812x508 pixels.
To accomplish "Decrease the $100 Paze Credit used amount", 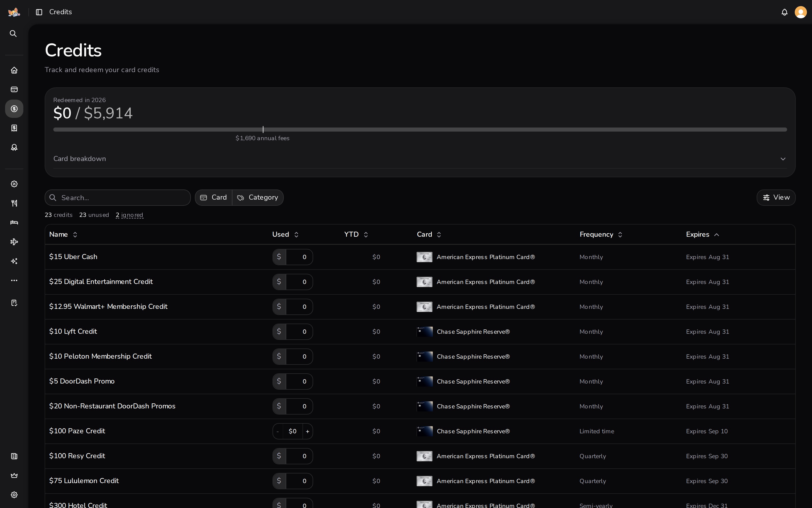I will [278, 431].
